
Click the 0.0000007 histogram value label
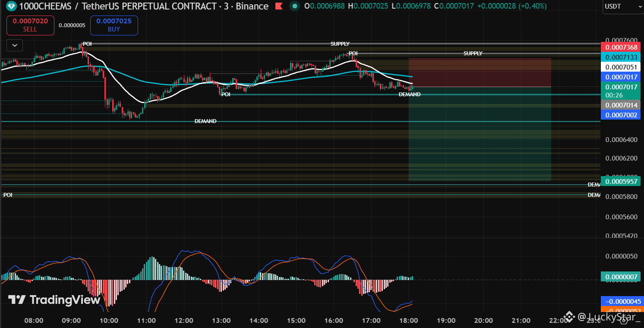click(621, 277)
